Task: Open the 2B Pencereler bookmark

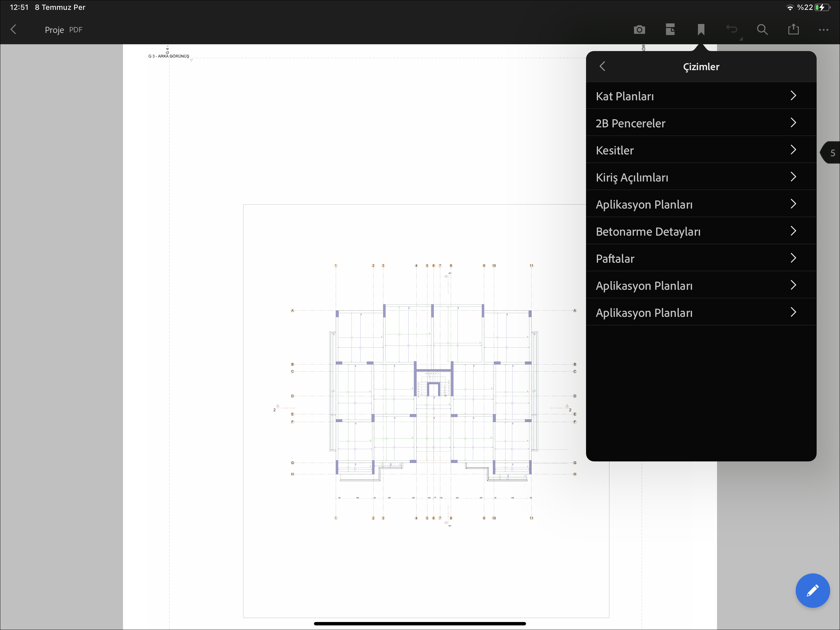Action: [630, 123]
